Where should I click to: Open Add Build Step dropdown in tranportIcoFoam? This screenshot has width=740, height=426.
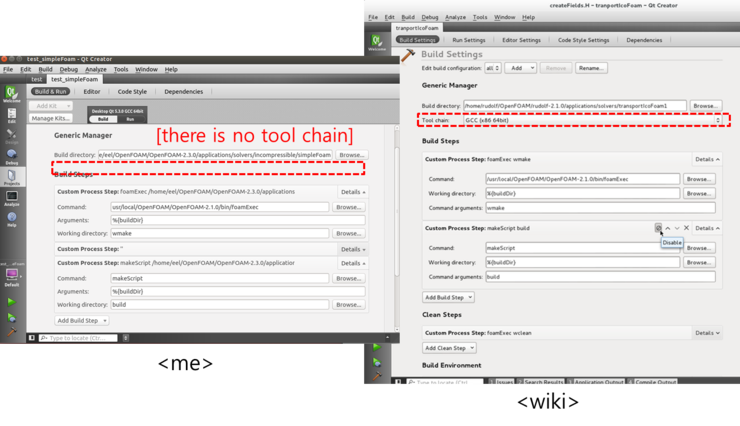click(448, 297)
